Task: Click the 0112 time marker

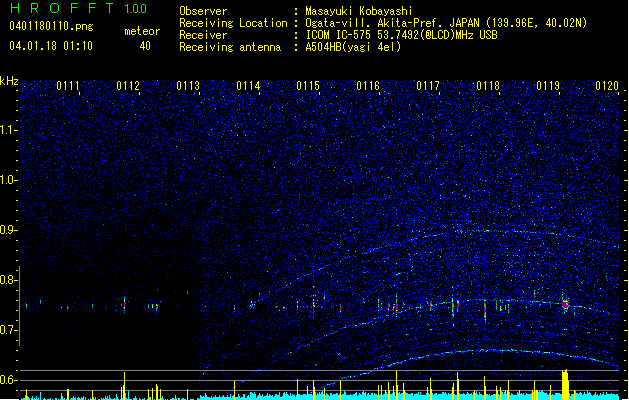Action: pyautogui.click(x=128, y=86)
